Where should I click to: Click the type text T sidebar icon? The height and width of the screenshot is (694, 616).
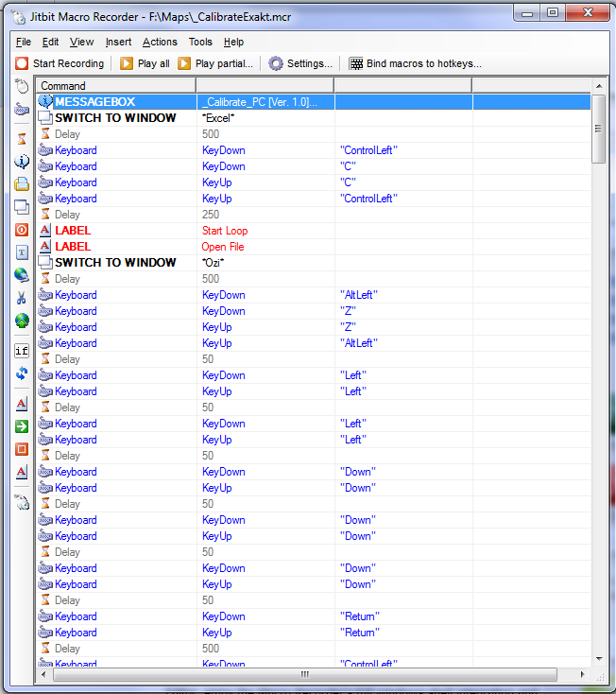coord(21,252)
